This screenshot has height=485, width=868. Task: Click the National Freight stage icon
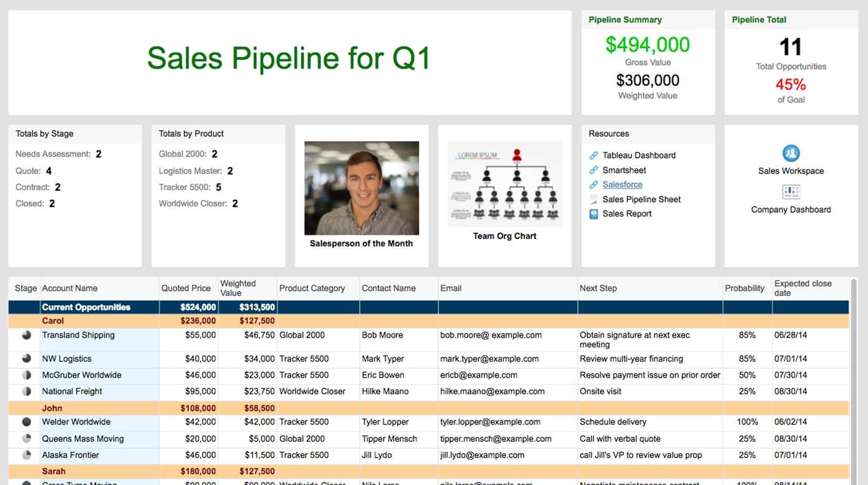click(26, 391)
